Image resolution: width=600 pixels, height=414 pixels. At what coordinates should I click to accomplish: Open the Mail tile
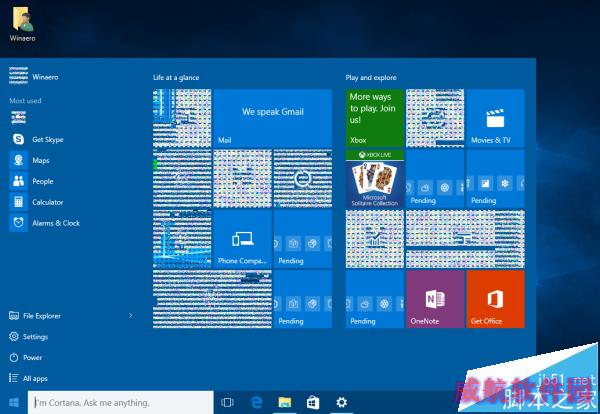272,118
